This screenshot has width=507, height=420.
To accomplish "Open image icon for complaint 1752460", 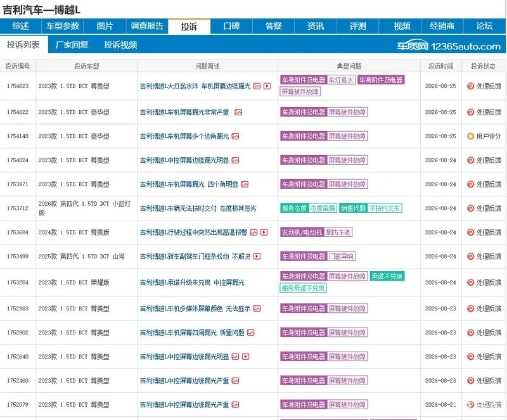I will coord(235,381).
